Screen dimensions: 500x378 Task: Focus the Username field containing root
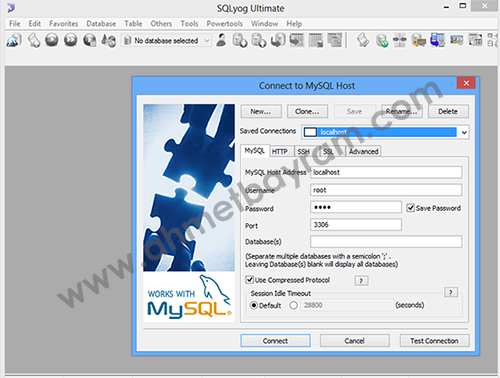[x=386, y=190]
